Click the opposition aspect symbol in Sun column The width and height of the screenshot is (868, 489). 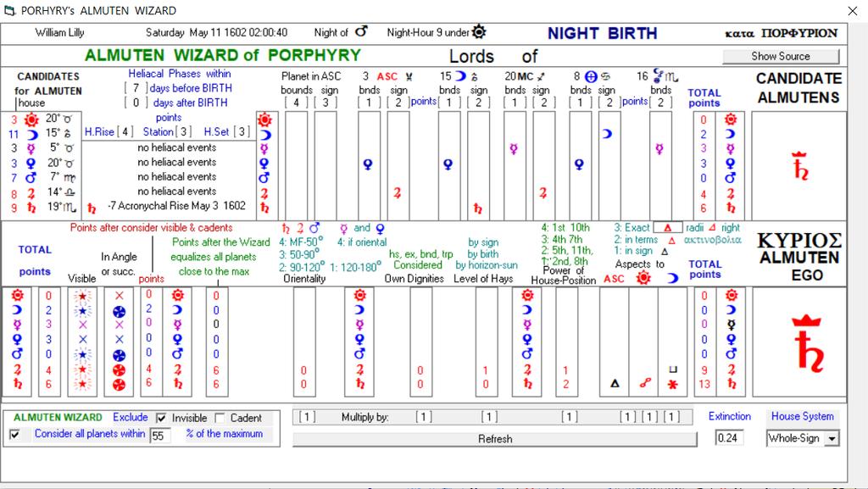click(644, 383)
